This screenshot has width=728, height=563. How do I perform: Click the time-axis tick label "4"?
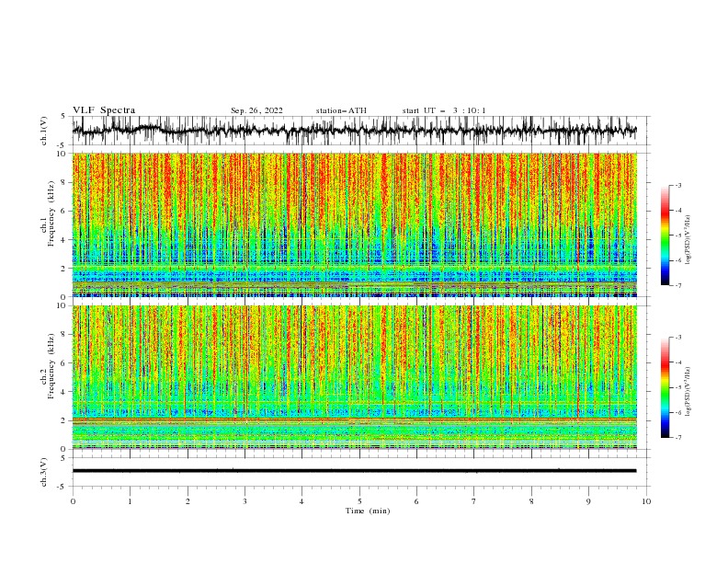pos(301,501)
